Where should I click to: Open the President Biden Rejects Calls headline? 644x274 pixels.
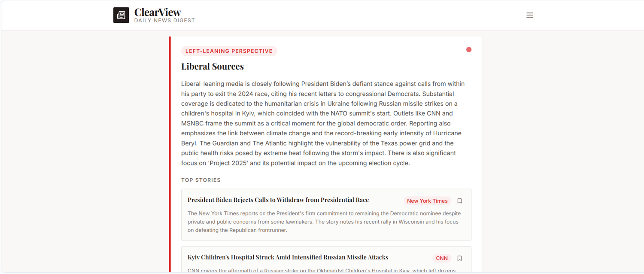278,200
